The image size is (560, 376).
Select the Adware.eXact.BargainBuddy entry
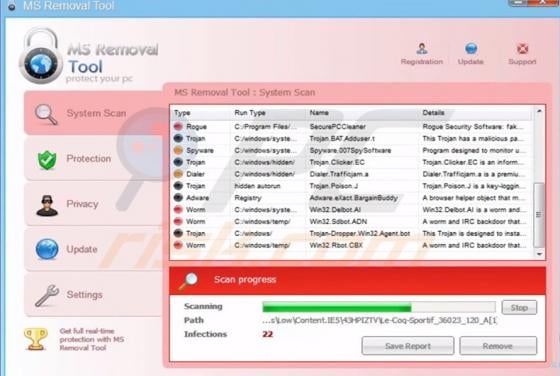[354, 197]
